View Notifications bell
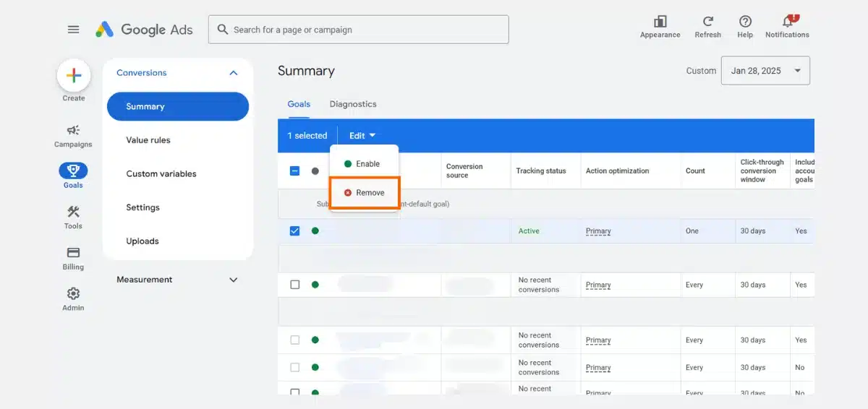The height and width of the screenshot is (409, 868). (x=787, y=27)
